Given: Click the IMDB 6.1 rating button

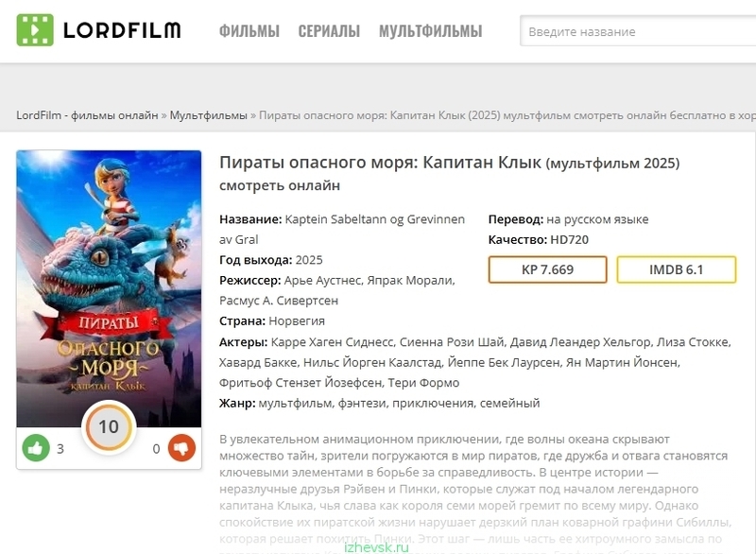Looking at the screenshot, I should [x=676, y=269].
